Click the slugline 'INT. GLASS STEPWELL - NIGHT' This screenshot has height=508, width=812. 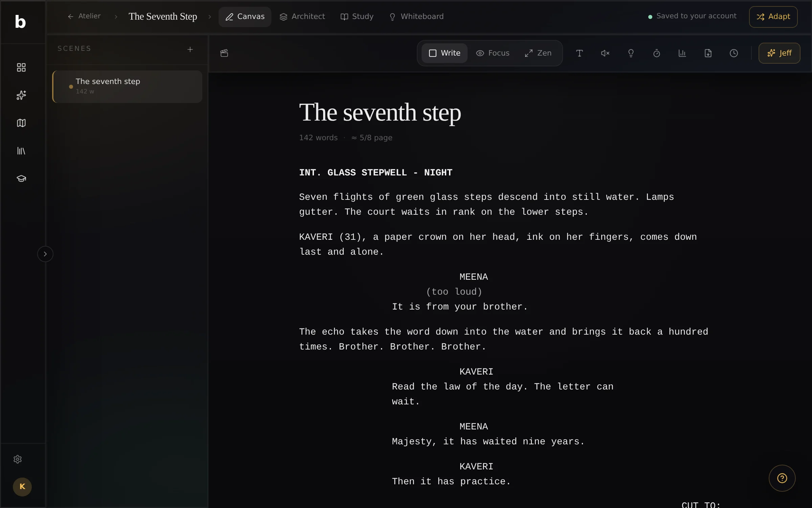coord(376,173)
